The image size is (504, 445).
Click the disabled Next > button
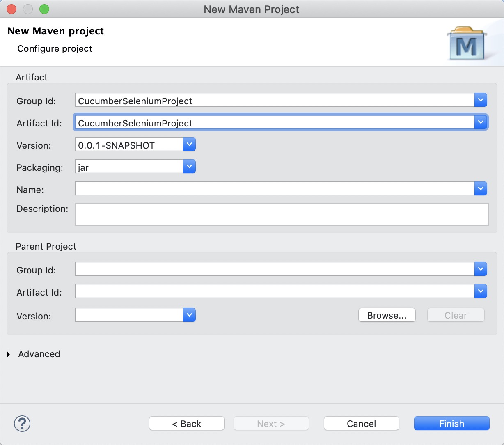pos(271,423)
